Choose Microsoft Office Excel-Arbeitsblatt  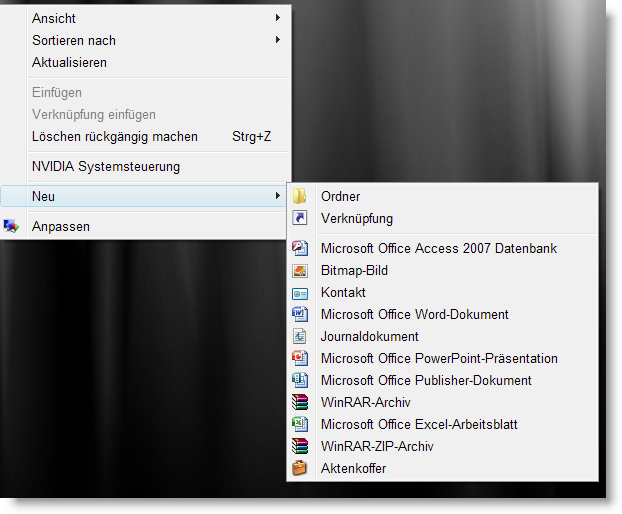pos(442,424)
